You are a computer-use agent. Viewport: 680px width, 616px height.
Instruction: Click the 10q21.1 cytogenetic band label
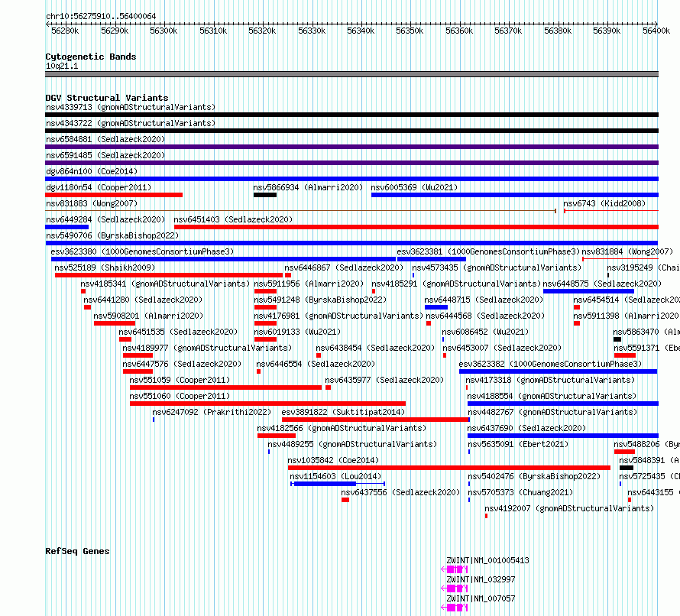(62, 66)
